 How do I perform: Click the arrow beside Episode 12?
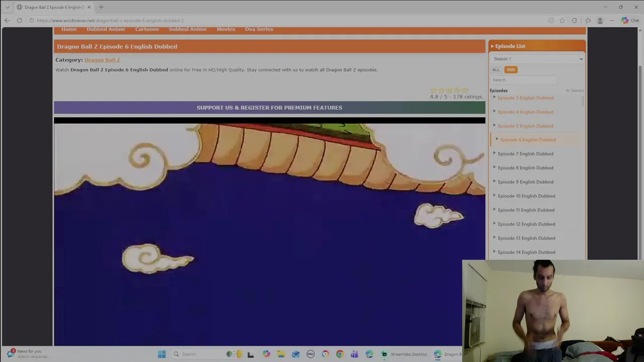[494, 224]
